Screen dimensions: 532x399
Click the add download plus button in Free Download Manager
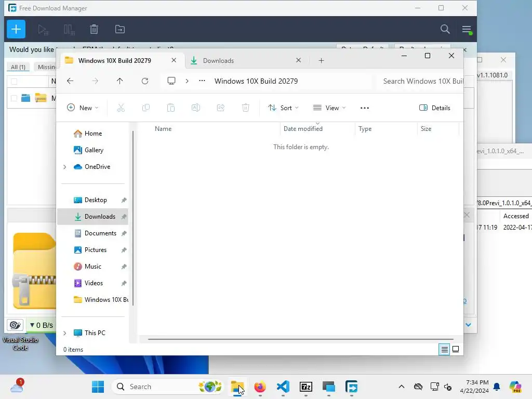click(16, 29)
